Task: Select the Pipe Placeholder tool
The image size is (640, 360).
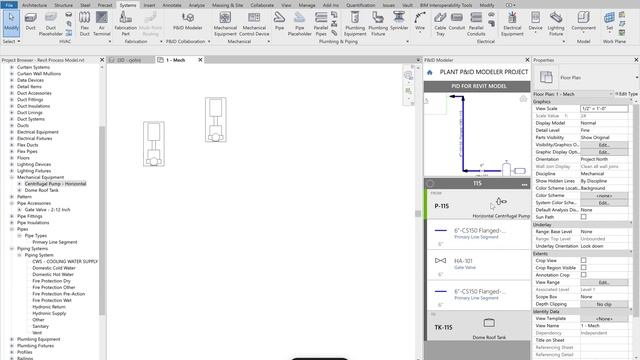Action: click(300, 24)
